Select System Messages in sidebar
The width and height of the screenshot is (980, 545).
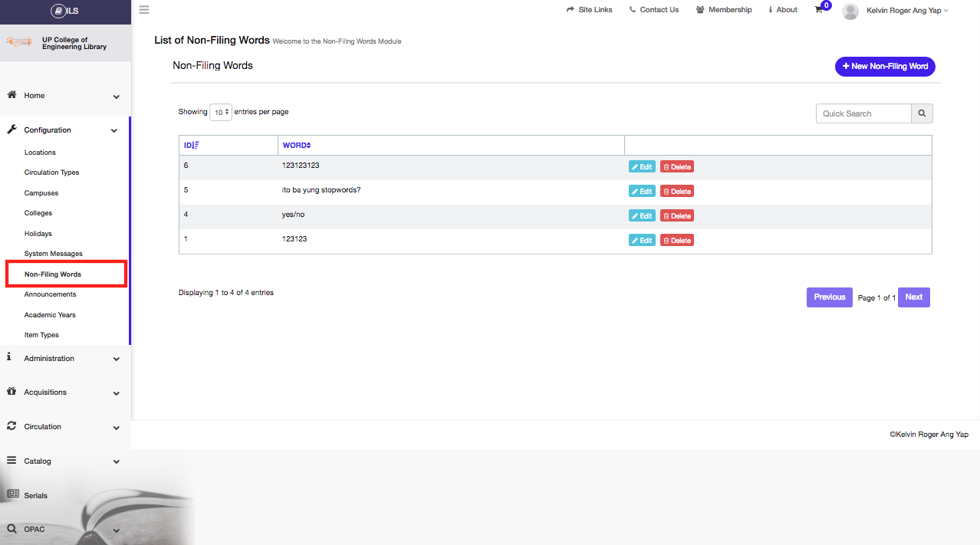click(x=53, y=254)
